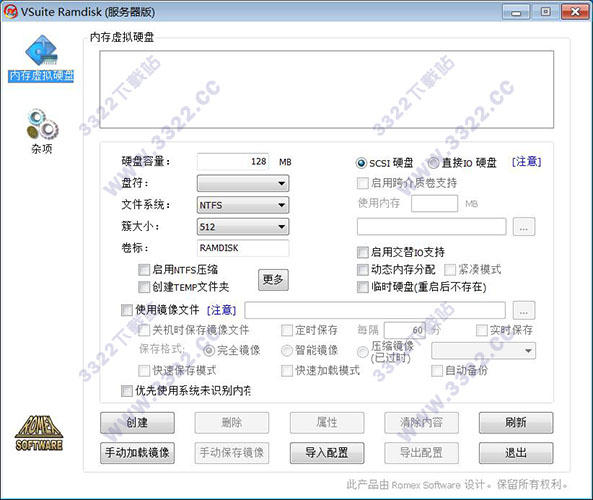Screen dimensions: 593x500
Task: Select 压缩镜像(已过时) radio button
Action: coord(362,352)
